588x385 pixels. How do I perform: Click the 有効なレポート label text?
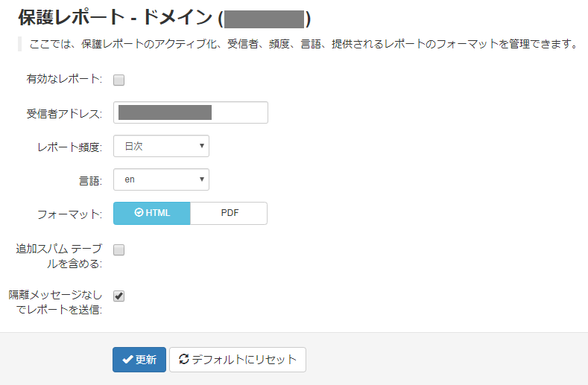[x=64, y=79]
